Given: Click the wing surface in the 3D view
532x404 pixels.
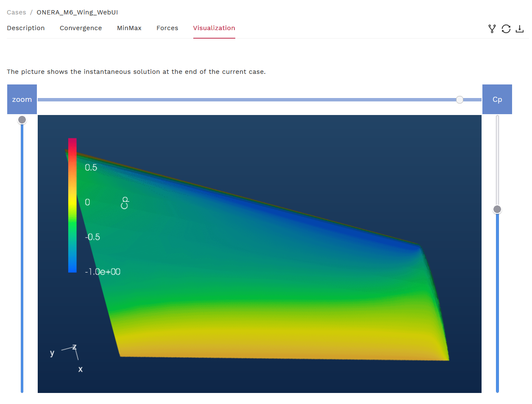Looking at the screenshot, I should coord(263,289).
